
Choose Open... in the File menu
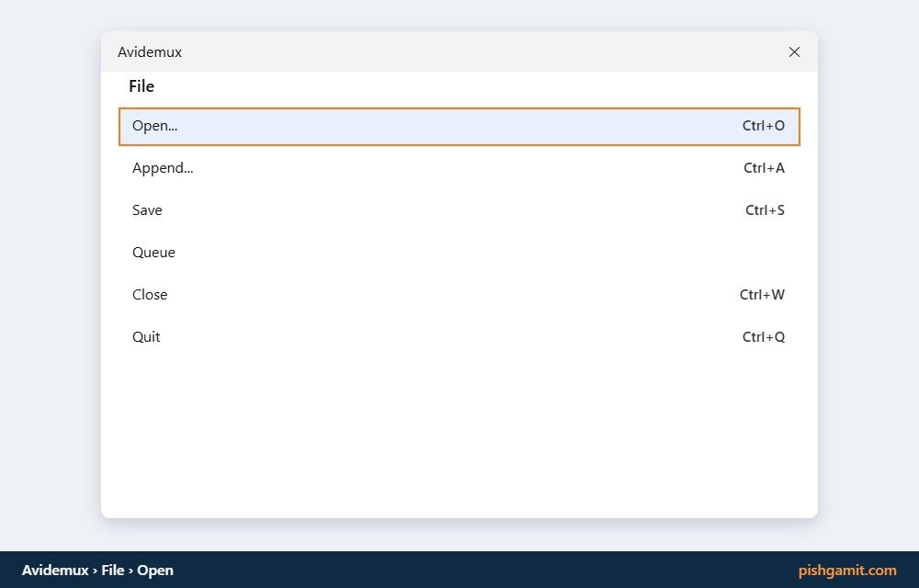[x=459, y=126]
